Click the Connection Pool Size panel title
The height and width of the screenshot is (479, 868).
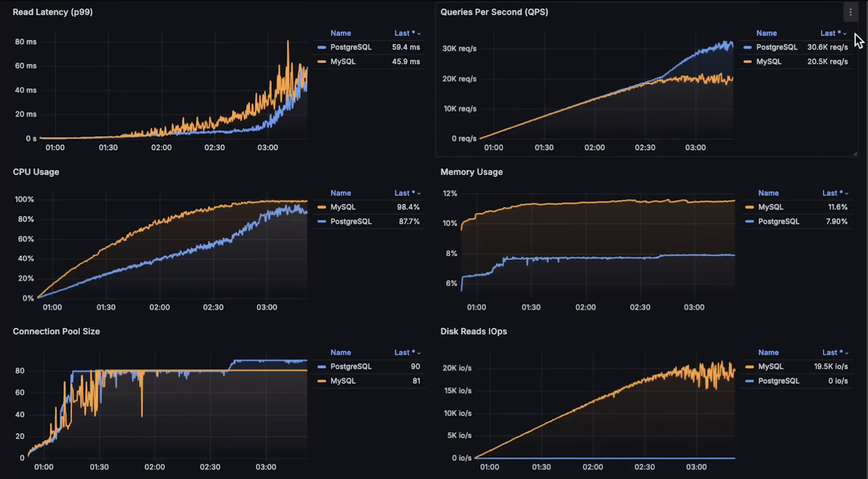coord(56,332)
